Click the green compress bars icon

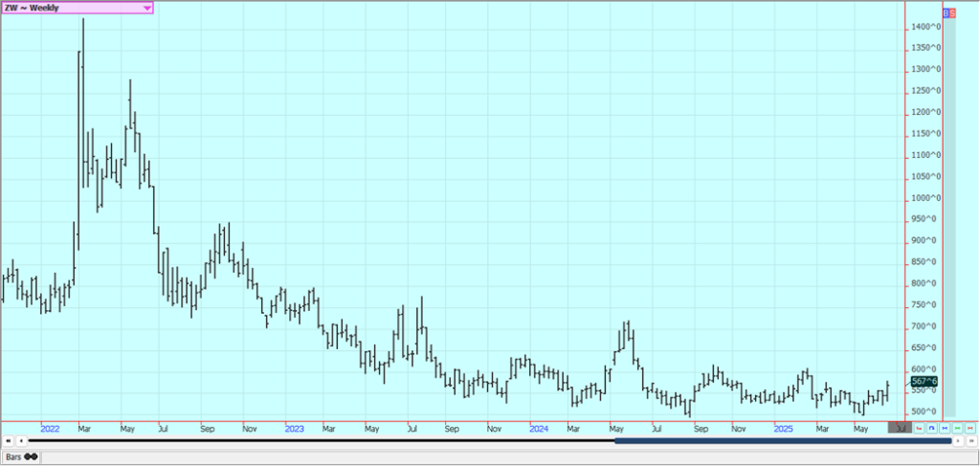(957, 428)
